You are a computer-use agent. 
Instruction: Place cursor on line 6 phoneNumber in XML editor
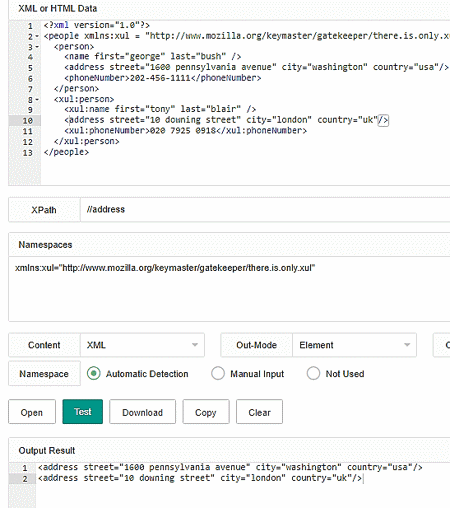(x=163, y=78)
